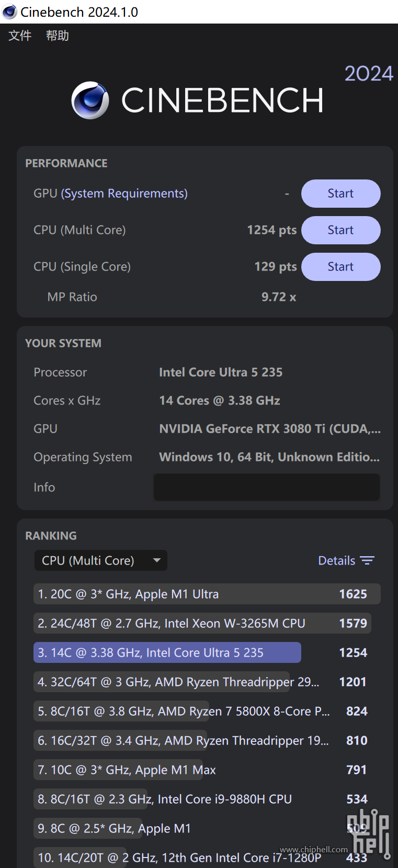This screenshot has width=398, height=868.
Task: Click the Details filter lines icon
Action: (367, 561)
